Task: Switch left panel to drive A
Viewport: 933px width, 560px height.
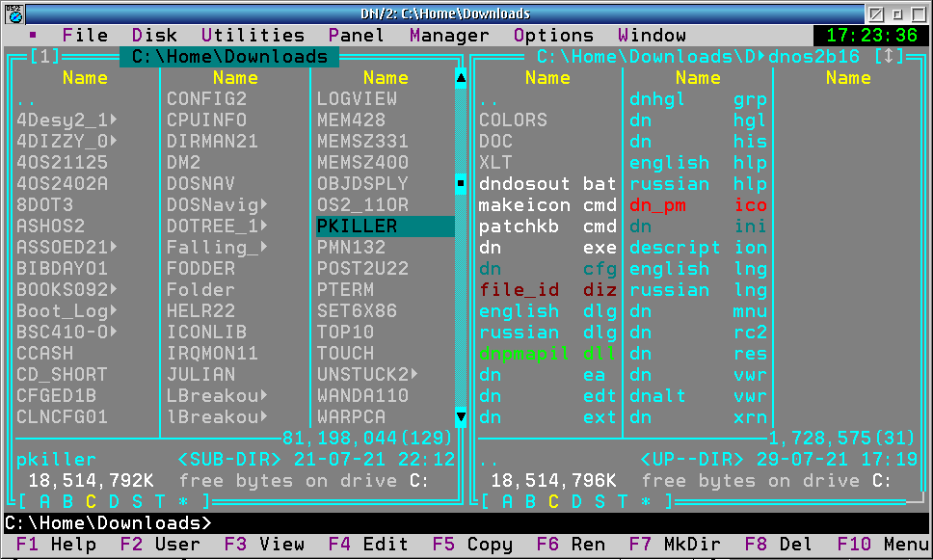Action: coord(44,501)
